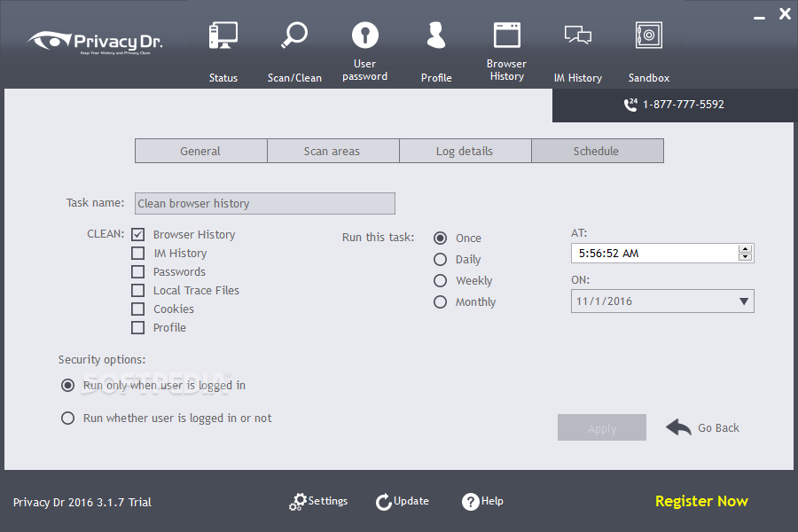Select Run only when user is logged in

(67, 386)
